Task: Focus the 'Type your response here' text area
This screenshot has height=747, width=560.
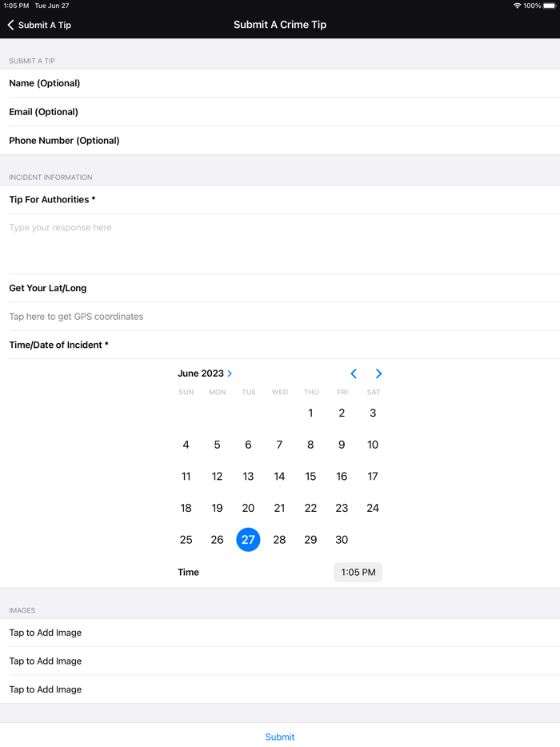Action: coord(280,243)
